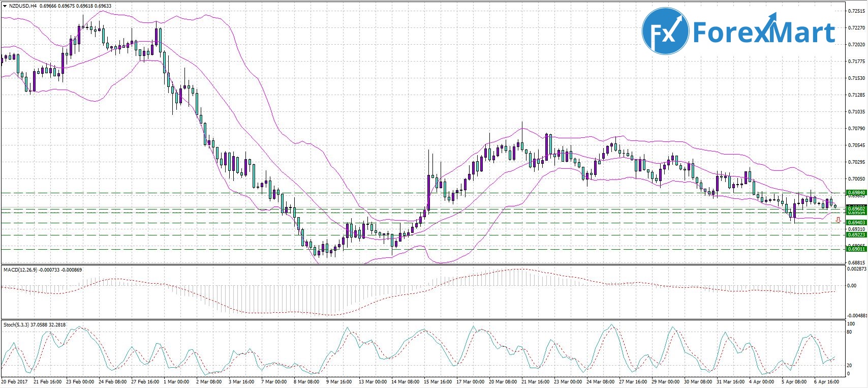Click the 0.68815 value on price axis

pyautogui.click(x=856, y=262)
